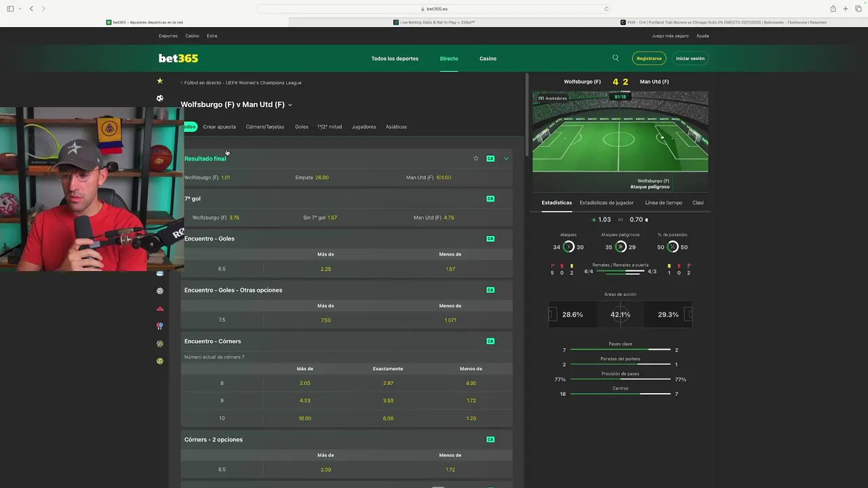Open the Casino header menu item
This screenshot has width=868, height=488.
(488, 58)
